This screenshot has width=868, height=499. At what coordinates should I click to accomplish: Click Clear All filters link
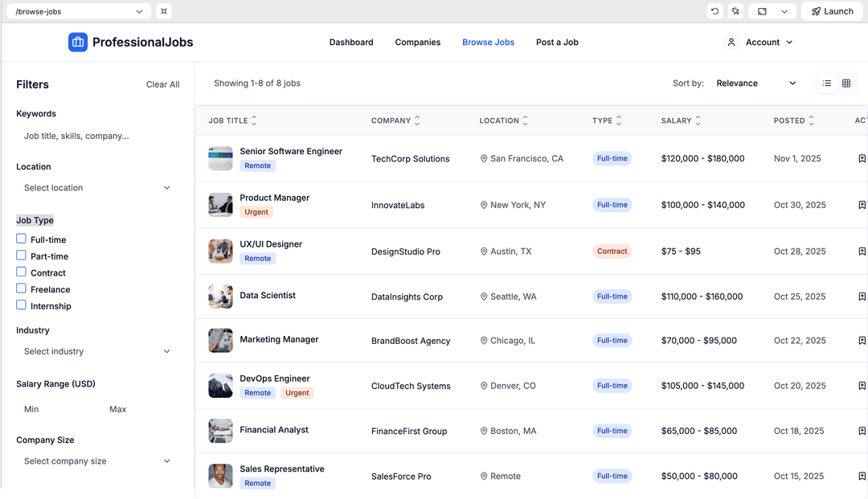(x=162, y=84)
